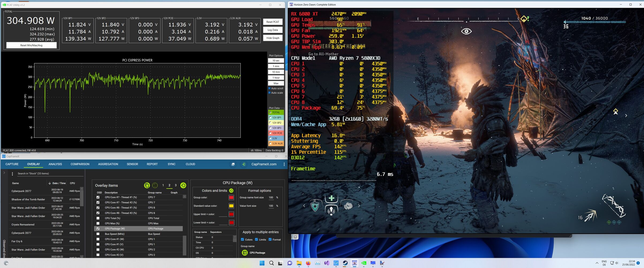
Task: Launch Firefox from the taskbar
Action: (308, 263)
